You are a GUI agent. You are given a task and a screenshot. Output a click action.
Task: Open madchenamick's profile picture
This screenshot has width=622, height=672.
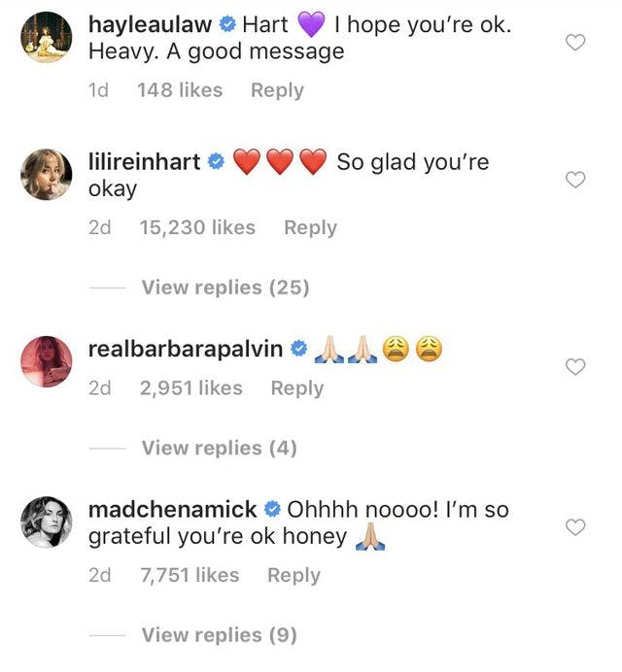click(46, 521)
